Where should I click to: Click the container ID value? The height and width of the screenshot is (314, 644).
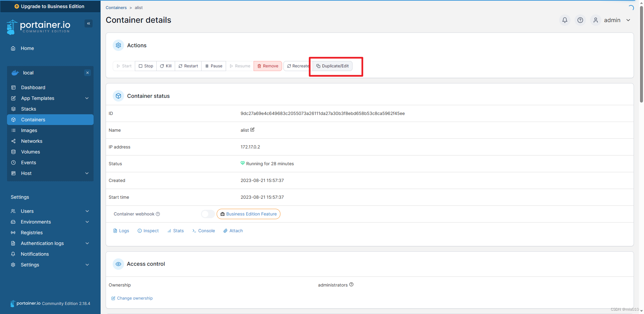323,113
